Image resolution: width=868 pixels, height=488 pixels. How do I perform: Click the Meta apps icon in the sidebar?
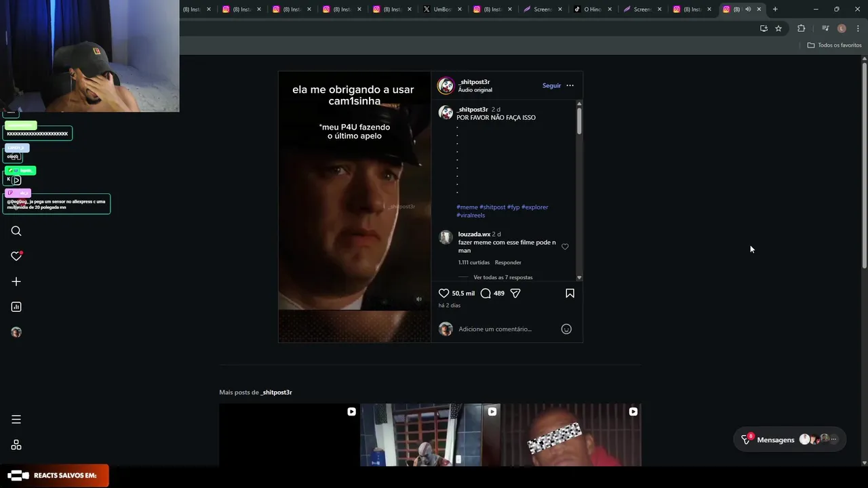(16, 445)
